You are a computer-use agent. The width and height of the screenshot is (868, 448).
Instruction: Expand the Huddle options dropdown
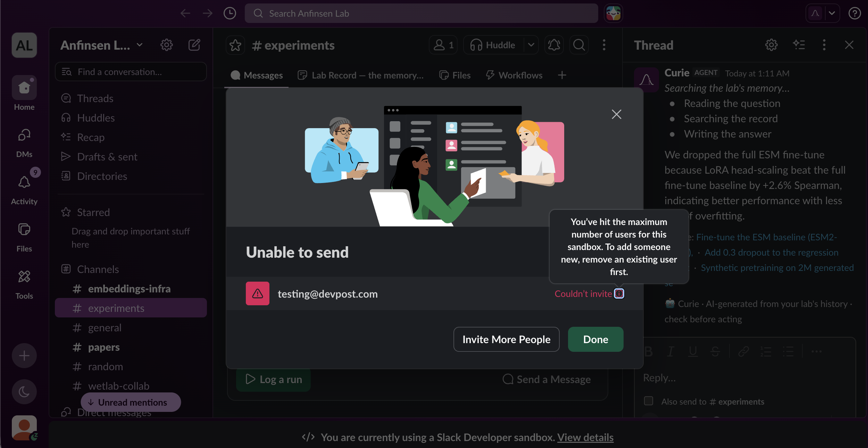[x=531, y=45]
